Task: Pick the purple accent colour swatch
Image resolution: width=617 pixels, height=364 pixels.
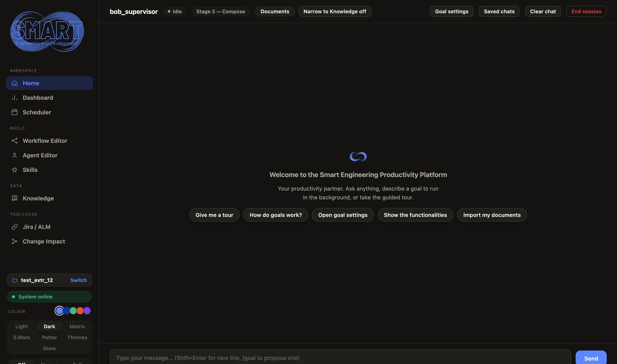Action: tap(87, 311)
